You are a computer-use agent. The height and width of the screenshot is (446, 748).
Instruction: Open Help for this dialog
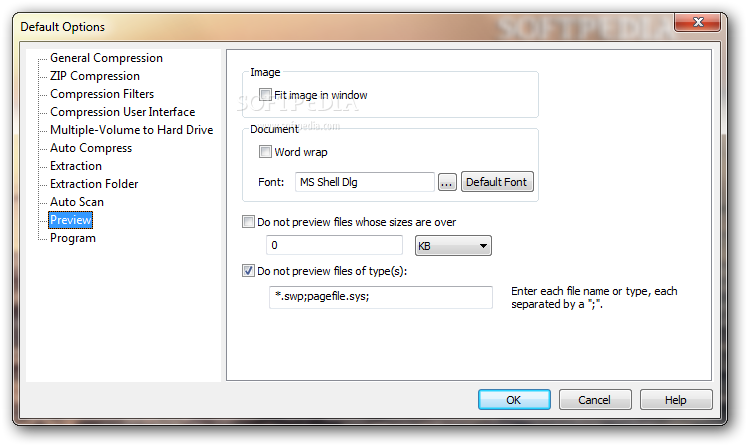675,400
